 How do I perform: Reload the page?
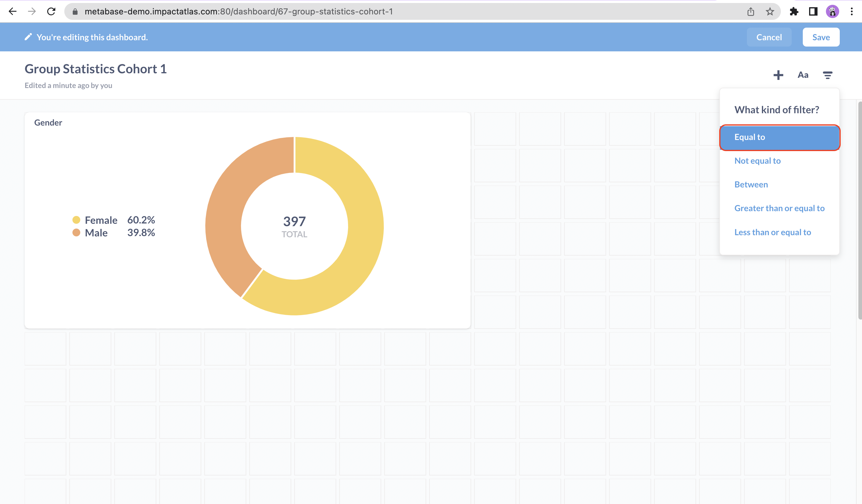point(51,12)
